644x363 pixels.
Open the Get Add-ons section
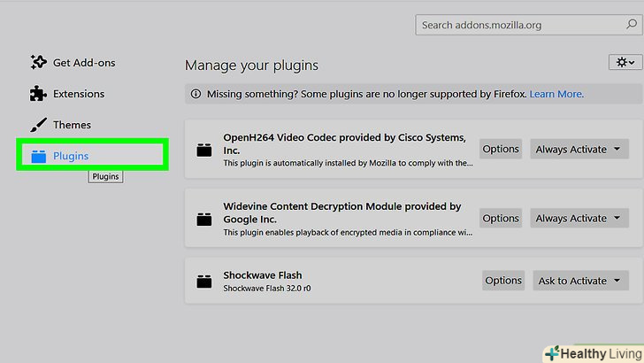click(84, 63)
